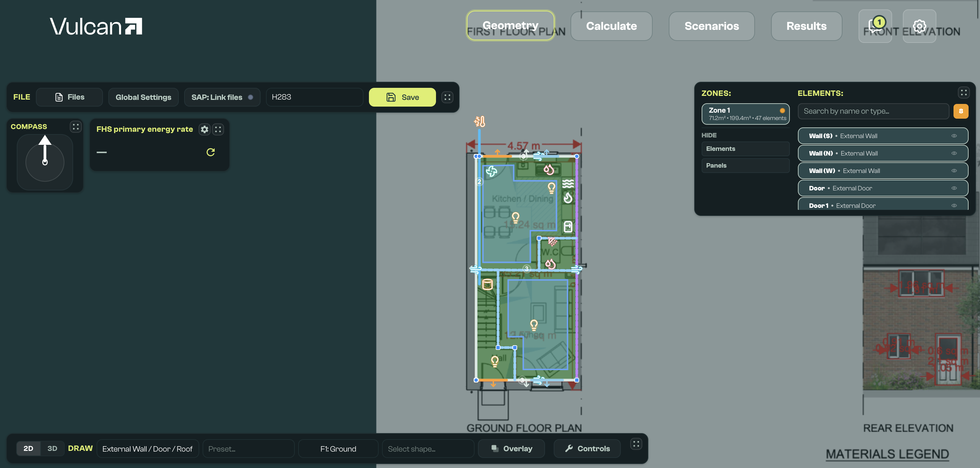
Task: Click the compass rotation dial
Action: tap(45, 162)
